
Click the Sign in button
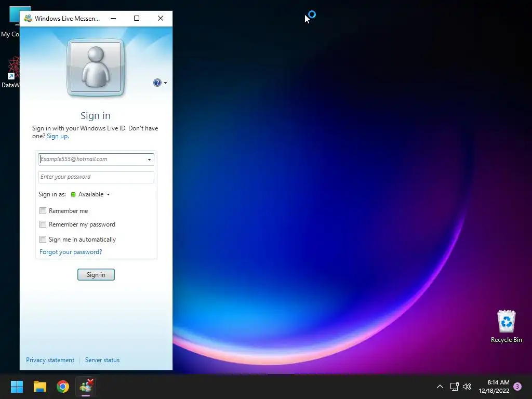tap(96, 274)
